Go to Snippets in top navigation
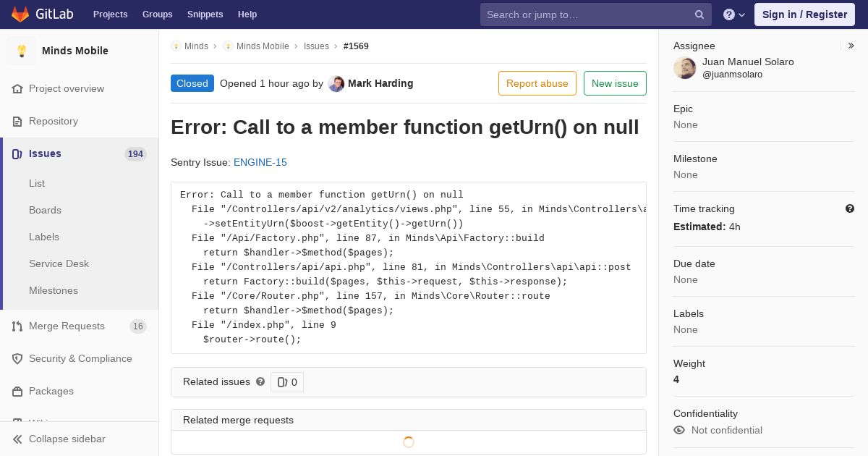This screenshot has width=868, height=456. click(x=205, y=14)
